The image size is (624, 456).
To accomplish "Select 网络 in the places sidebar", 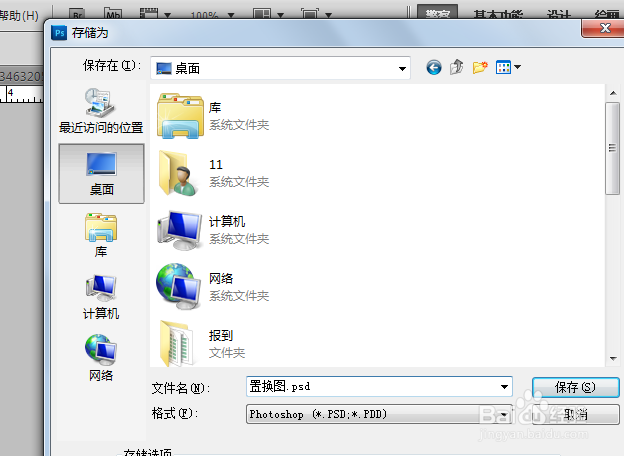I will pos(101,358).
